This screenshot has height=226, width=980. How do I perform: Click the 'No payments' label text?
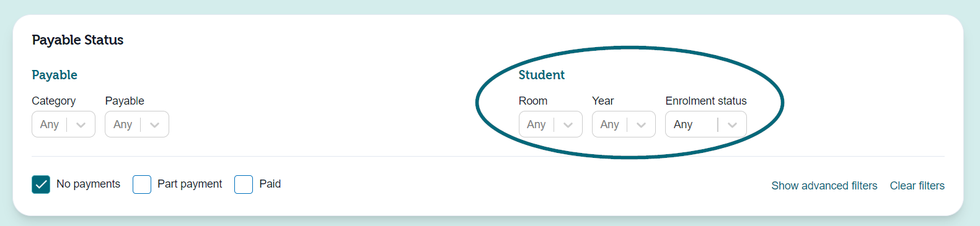coord(89,184)
